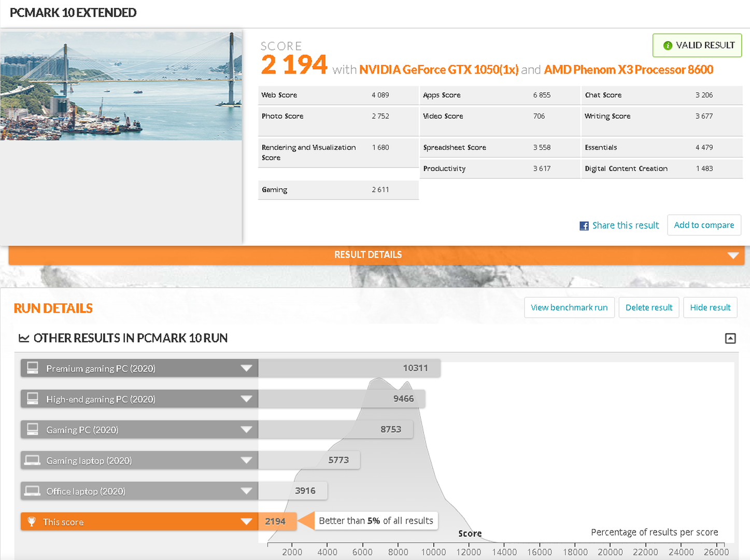Click the Productivity score row
The image size is (750, 560).
(x=500, y=169)
